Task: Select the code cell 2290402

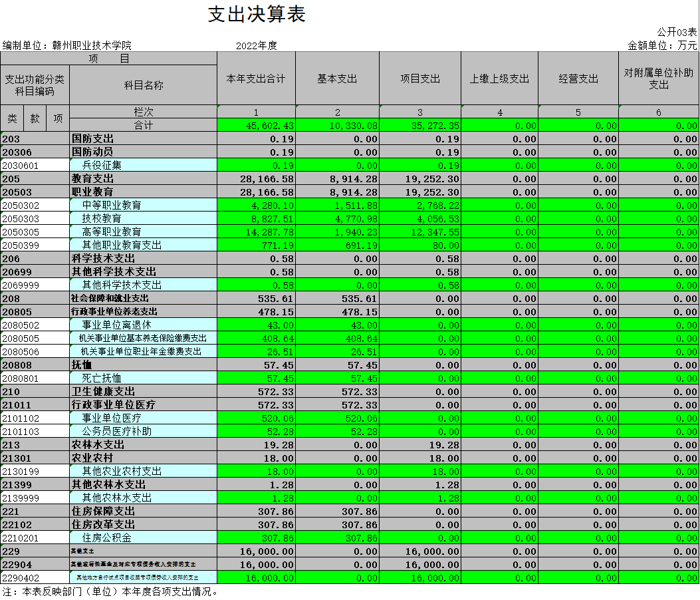Action: (x=21, y=578)
